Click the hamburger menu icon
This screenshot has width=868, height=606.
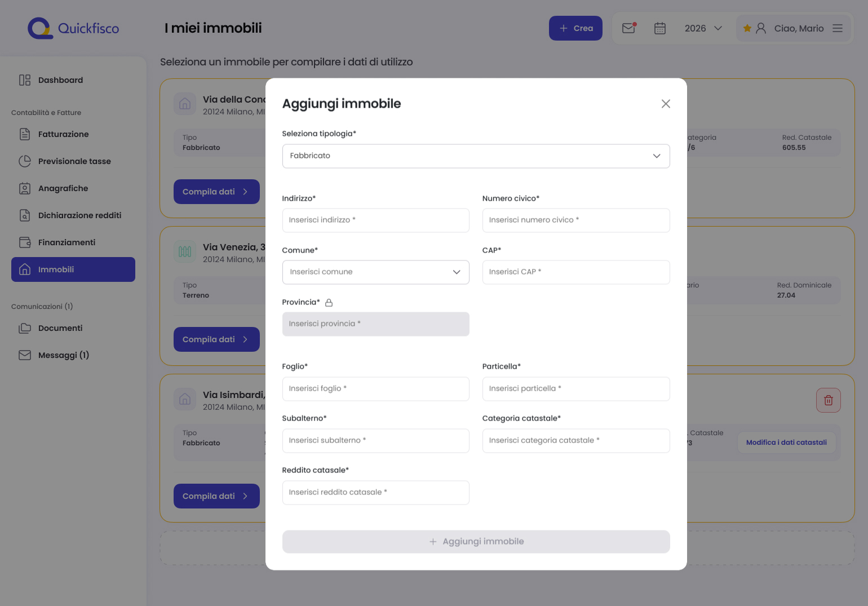tap(838, 28)
